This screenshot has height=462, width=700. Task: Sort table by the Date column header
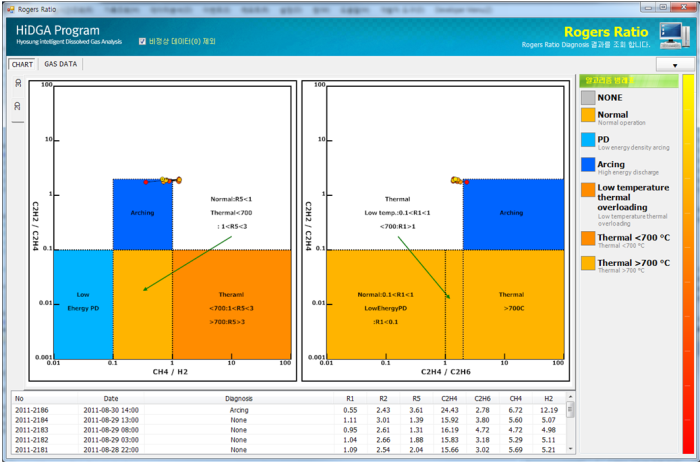click(110, 398)
